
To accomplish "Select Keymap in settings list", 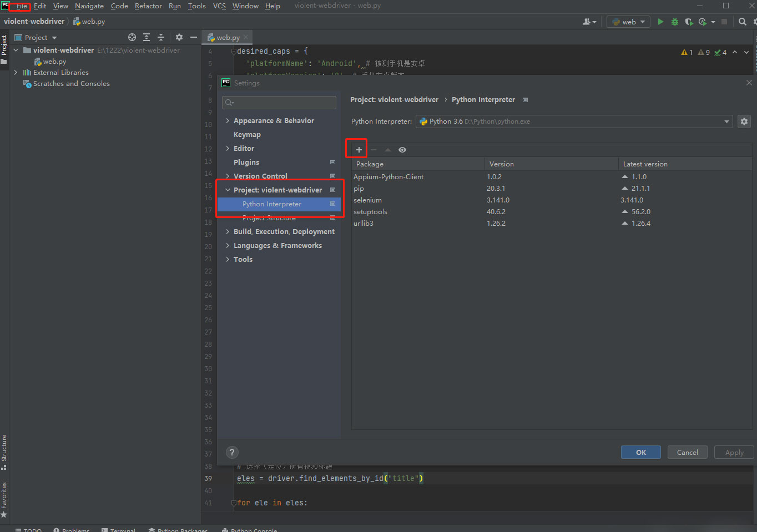I will tap(247, 134).
